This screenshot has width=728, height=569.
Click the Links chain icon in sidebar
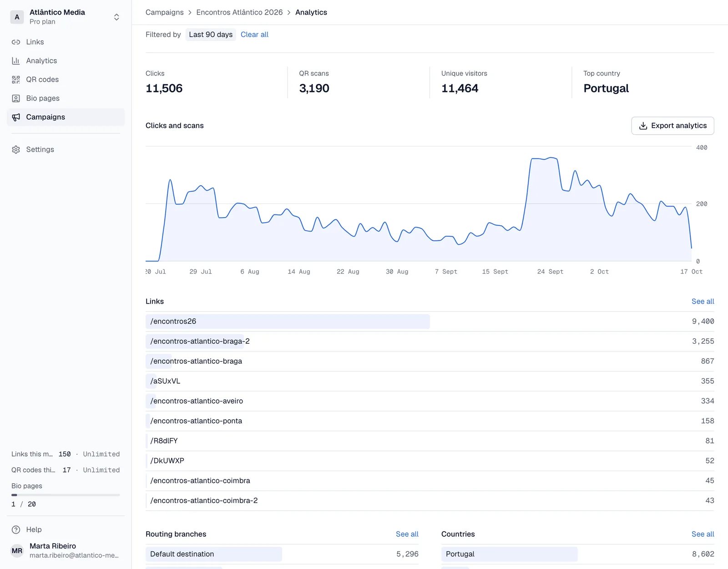16,42
